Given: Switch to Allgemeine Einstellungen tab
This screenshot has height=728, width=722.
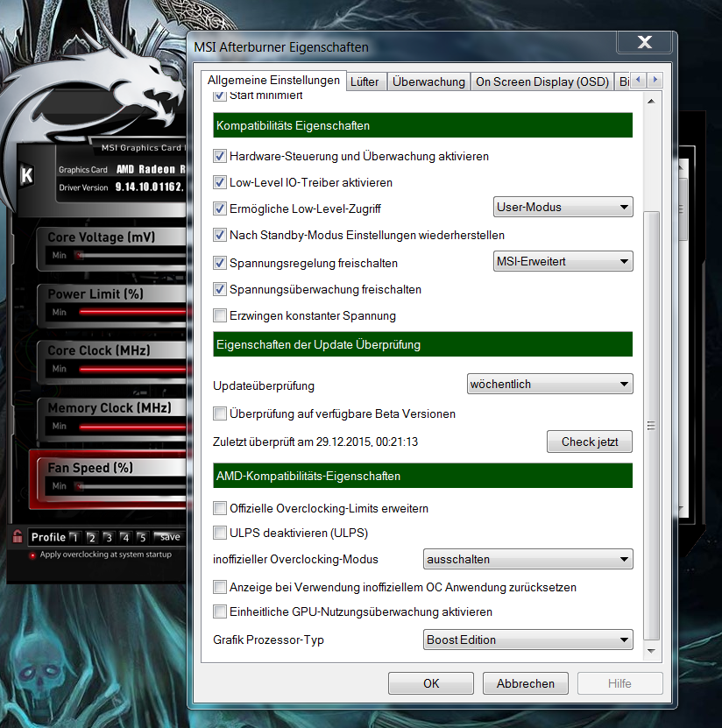Looking at the screenshot, I should point(273,81).
